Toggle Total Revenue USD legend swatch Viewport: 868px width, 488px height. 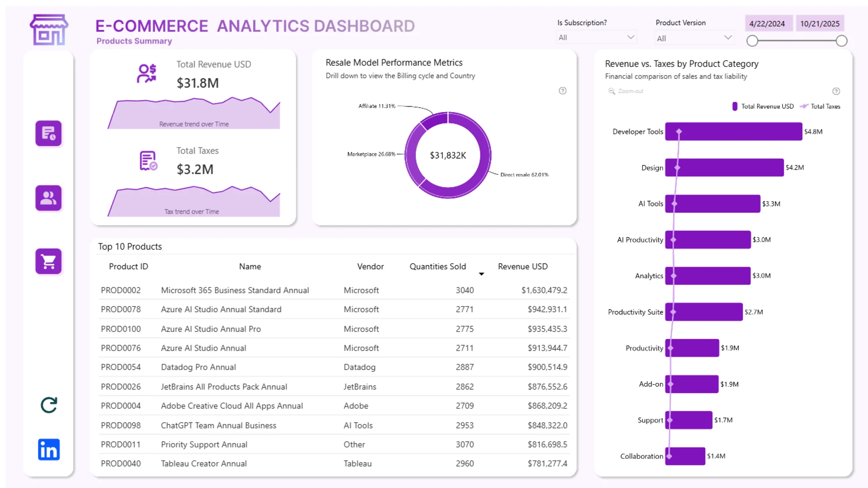[735, 107]
